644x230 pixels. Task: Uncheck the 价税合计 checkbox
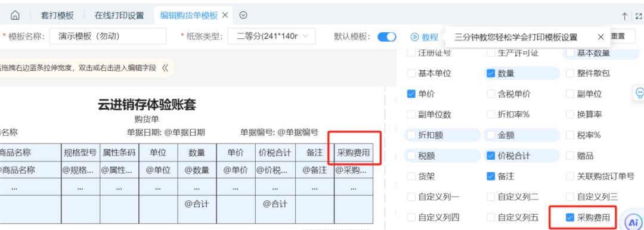point(491,156)
